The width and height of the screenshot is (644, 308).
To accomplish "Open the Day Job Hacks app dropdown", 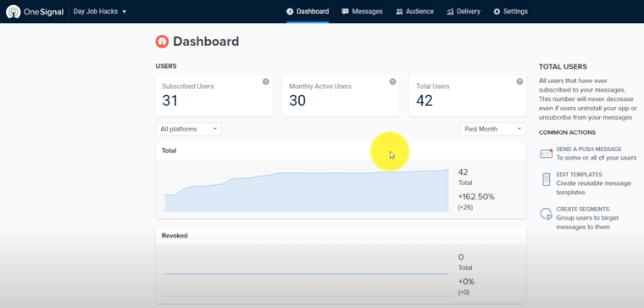I will click(100, 12).
